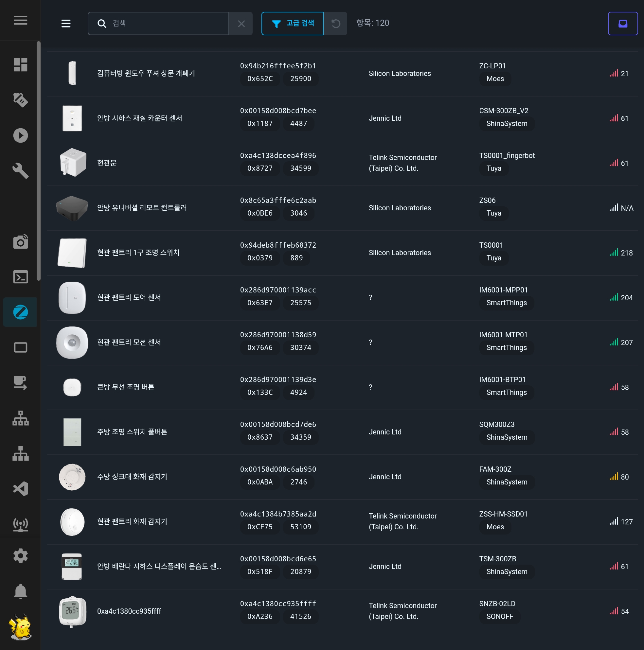
Task: Click IEEE address 0x94b216fffee5f2b1
Action: [x=278, y=66]
